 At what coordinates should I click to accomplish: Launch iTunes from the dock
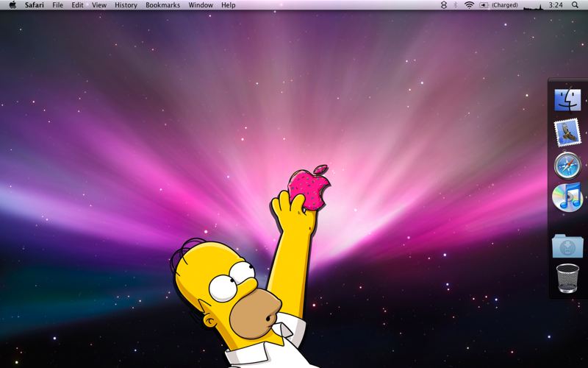(567, 197)
